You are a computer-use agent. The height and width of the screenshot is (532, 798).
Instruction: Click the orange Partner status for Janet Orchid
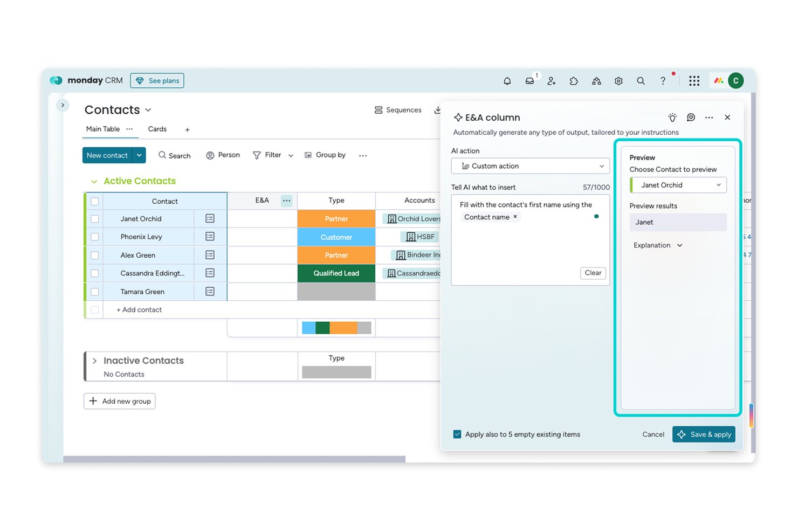pos(336,219)
